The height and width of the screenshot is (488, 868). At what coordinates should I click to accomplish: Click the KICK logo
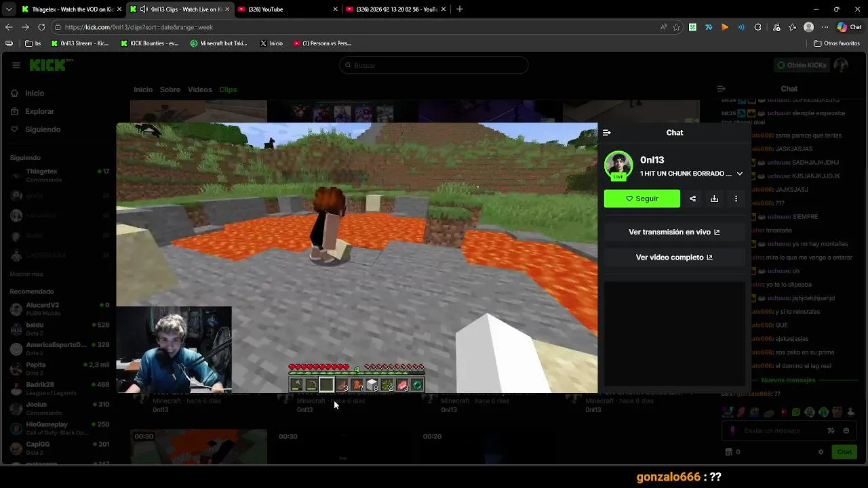[48, 65]
